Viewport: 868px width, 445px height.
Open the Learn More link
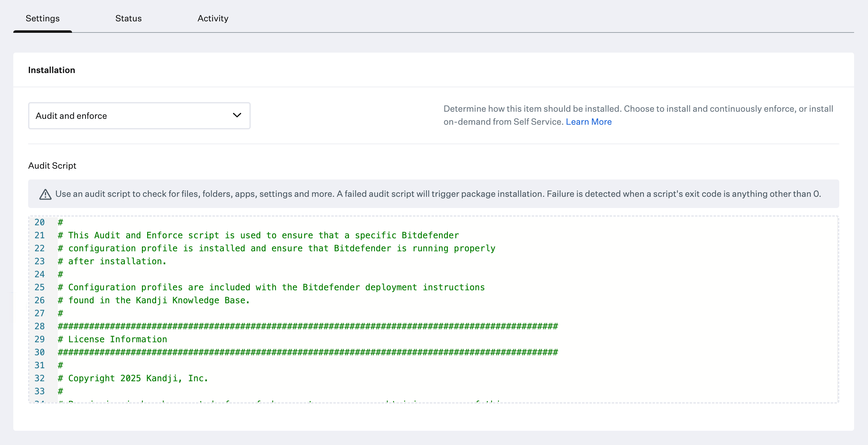(588, 121)
